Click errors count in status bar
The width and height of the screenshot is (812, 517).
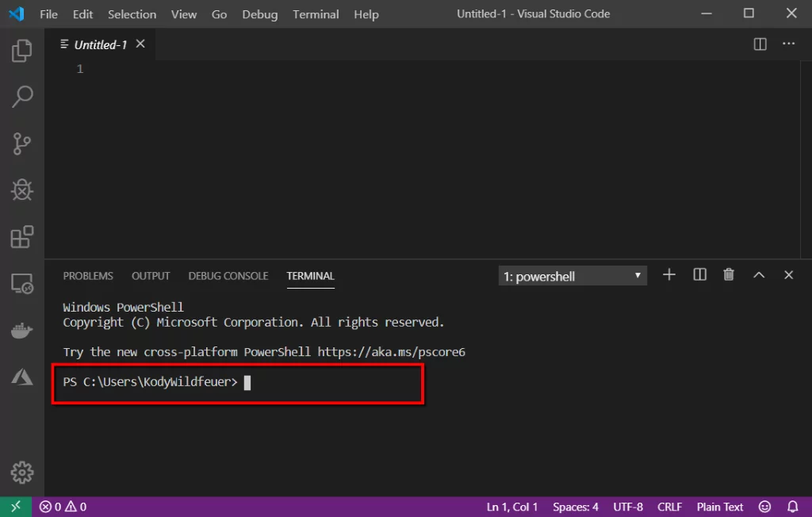pos(51,507)
